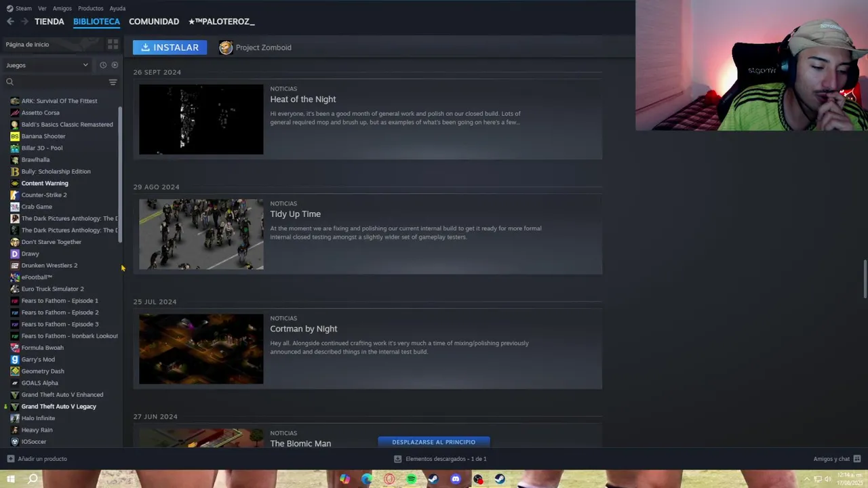This screenshot has width=868, height=488.
Task: Open Content Warning game page
Action: [x=45, y=183]
